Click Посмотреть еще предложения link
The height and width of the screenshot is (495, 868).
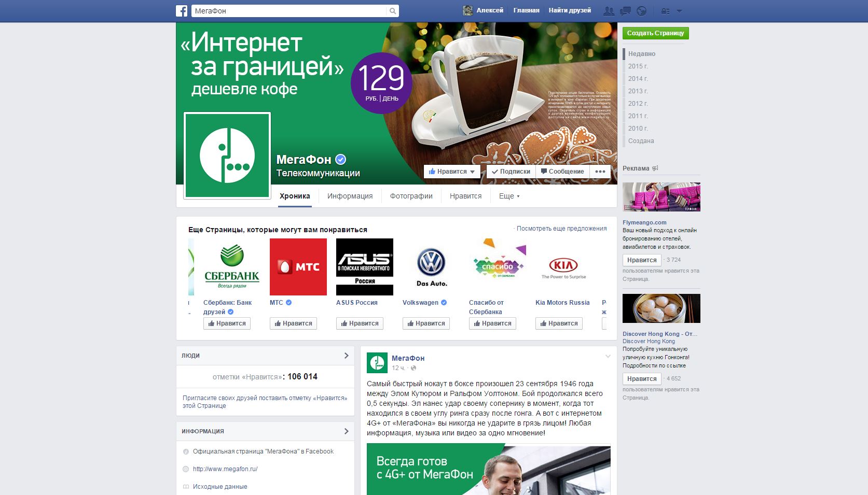click(561, 229)
